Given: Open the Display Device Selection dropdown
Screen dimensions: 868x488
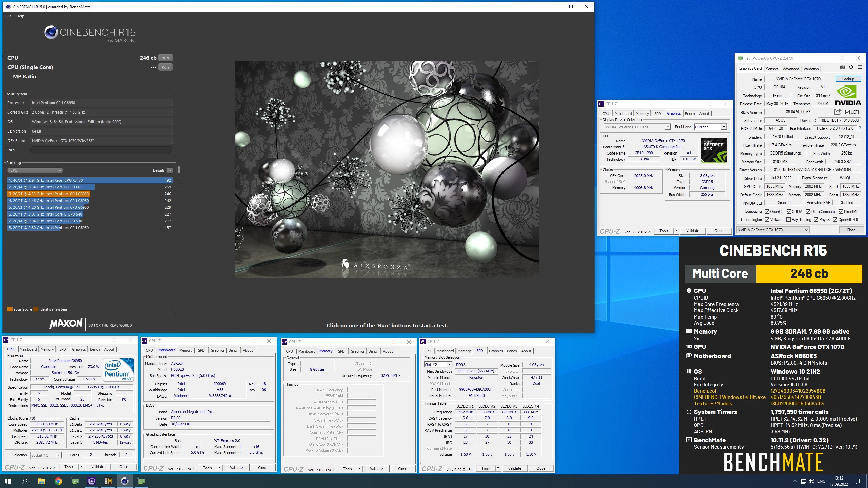Looking at the screenshot, I should 637,127.
